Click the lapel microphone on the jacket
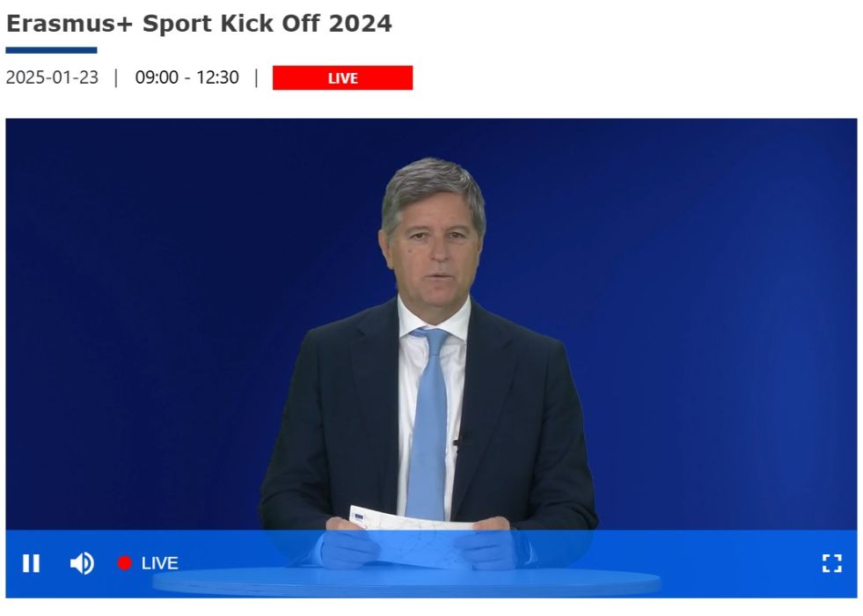The width and height of the screenshot is (863, 616). (458, 442)
